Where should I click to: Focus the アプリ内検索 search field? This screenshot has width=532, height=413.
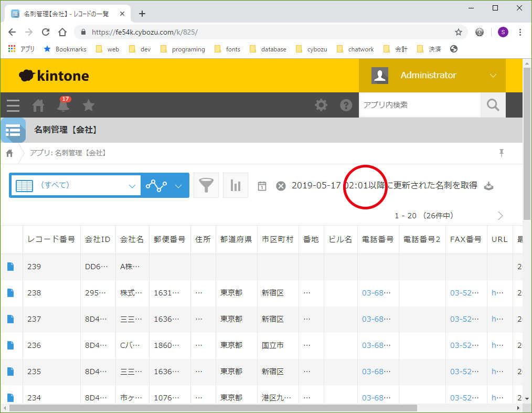[x=420, y=105]
